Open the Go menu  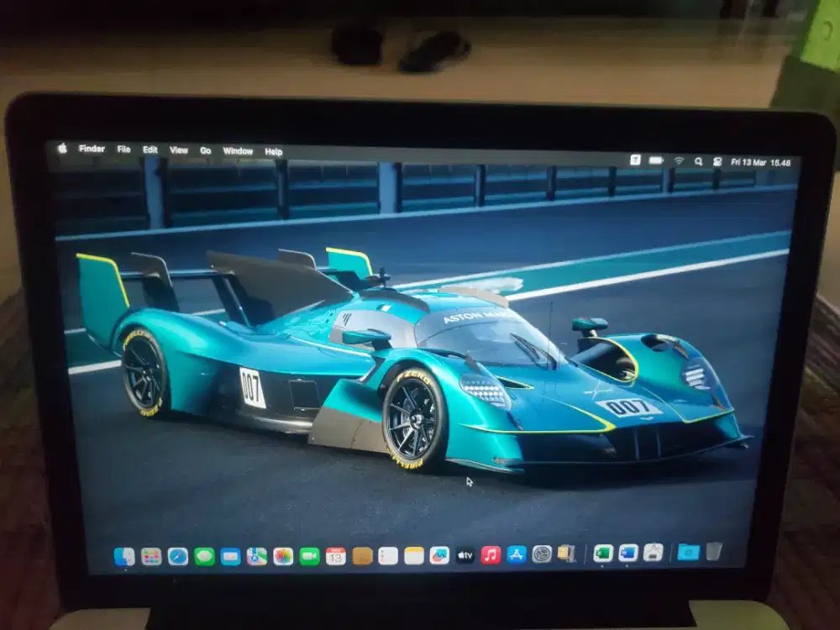(205, 151)
